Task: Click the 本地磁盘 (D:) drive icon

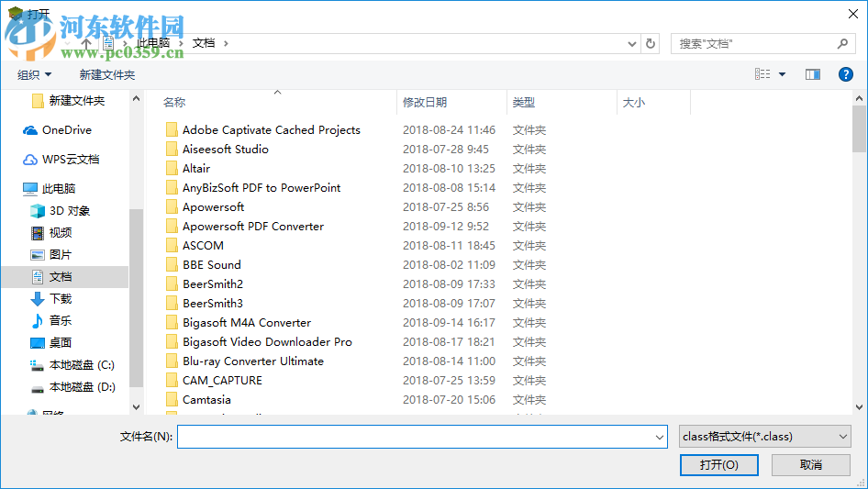Action: click(x=37, y=388)
